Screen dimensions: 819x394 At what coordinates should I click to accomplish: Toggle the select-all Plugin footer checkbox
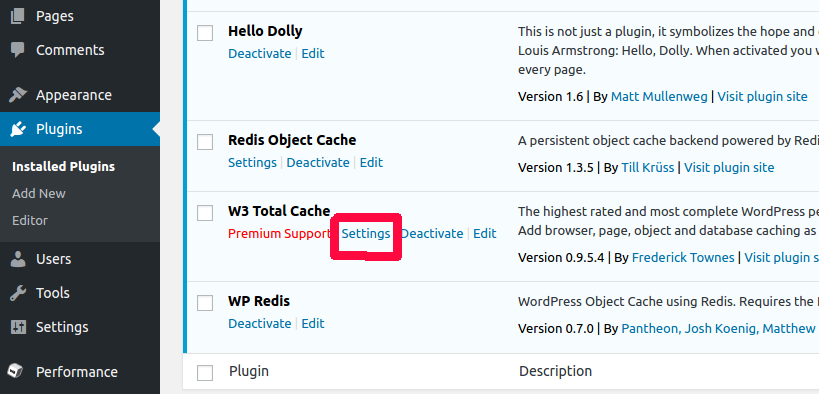coord(205,373)
